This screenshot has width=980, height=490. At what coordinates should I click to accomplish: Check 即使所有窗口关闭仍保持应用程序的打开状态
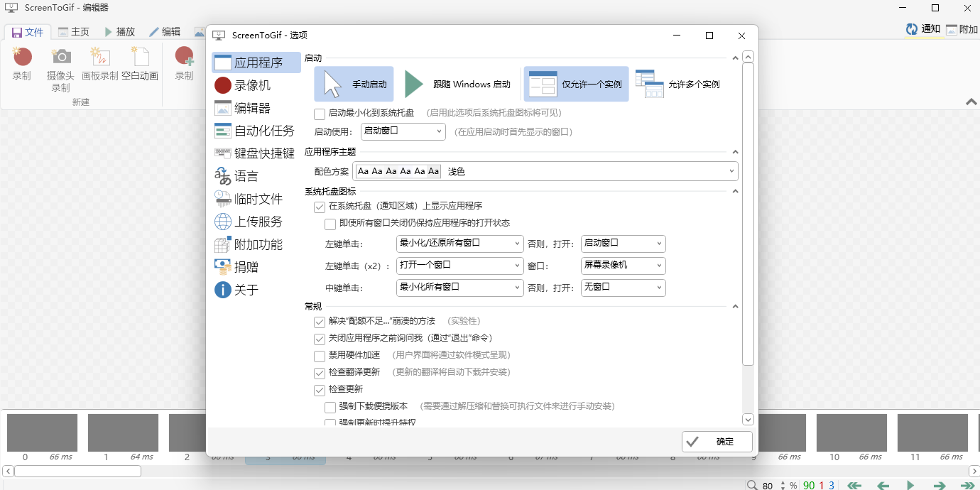coord(330,224)
